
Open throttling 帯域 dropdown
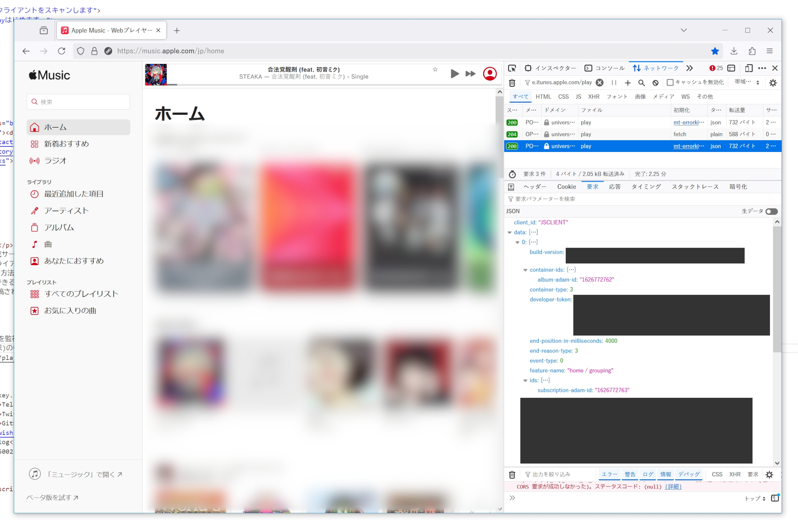[746, 82]
